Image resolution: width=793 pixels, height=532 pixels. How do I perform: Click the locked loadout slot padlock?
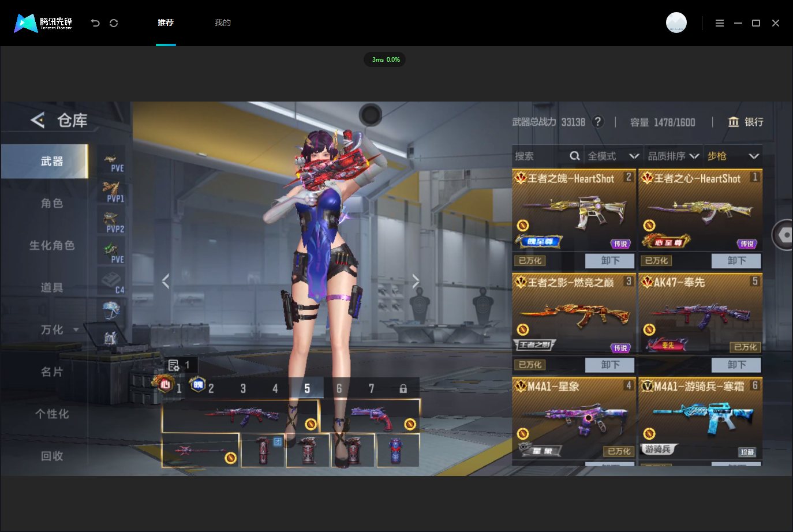tap(403, 389)
